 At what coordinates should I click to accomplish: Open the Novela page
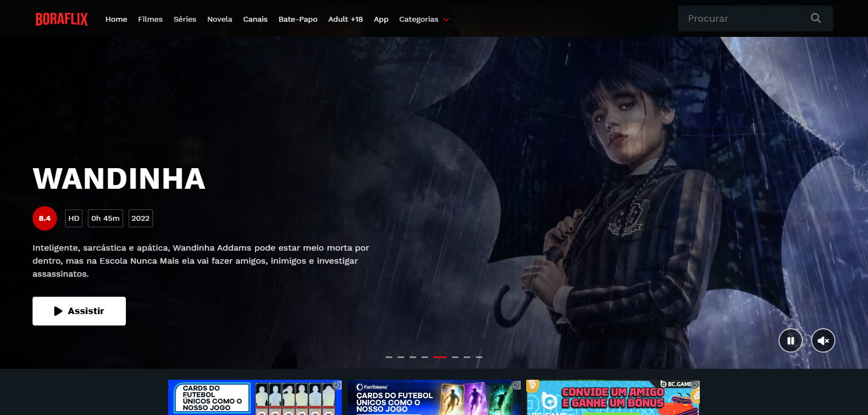click(x=220, y=20)
